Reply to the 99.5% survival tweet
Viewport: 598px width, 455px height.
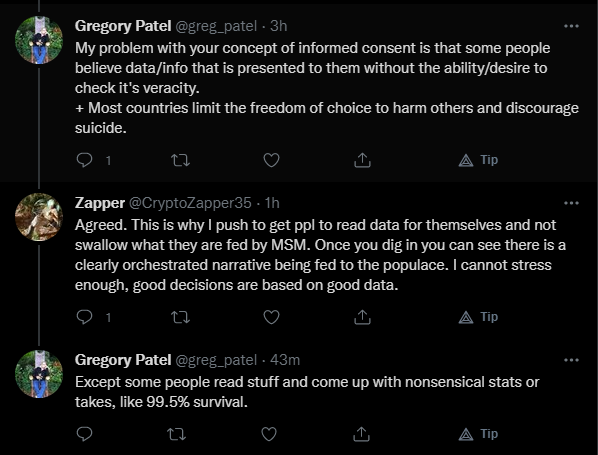click(x=84, y=434)
